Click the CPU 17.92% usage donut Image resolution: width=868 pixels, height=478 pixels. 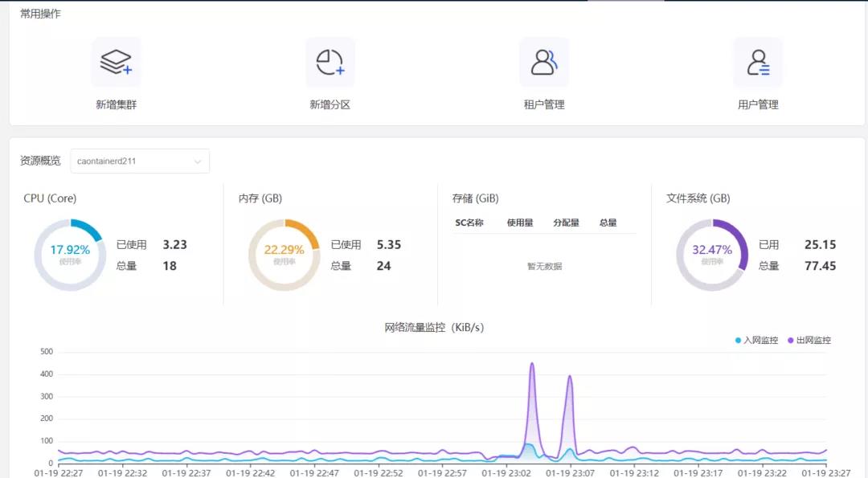(70, 255)
